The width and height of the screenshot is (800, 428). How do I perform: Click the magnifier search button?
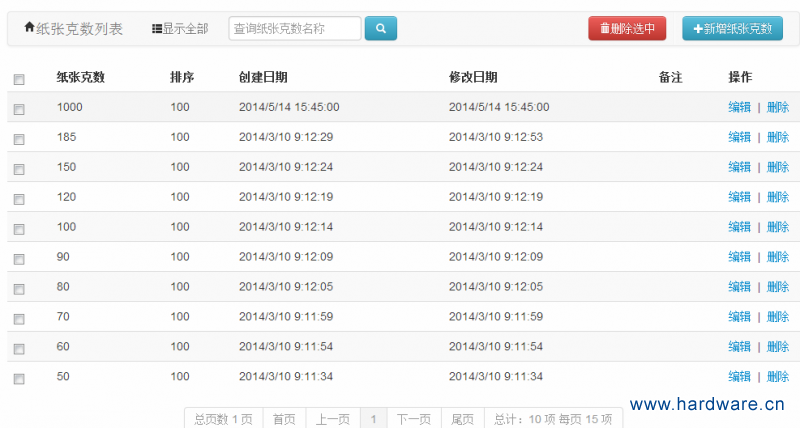(381, 28)
